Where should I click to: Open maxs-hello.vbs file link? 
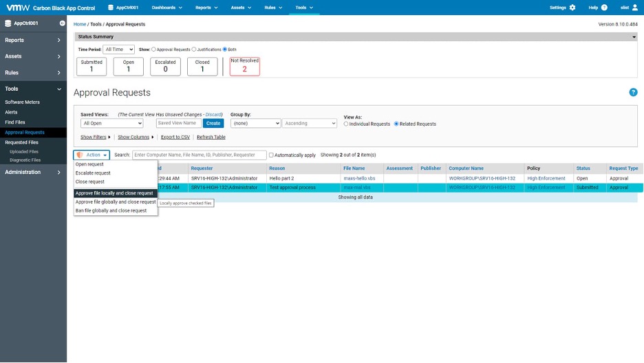coord(359,179)
